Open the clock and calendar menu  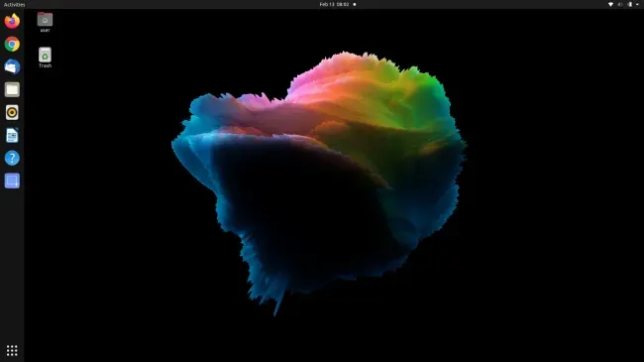(334, 4)
